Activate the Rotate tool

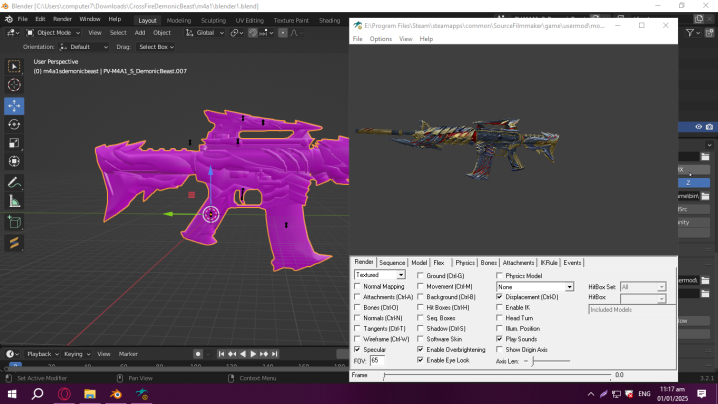(x=14, y=125)
